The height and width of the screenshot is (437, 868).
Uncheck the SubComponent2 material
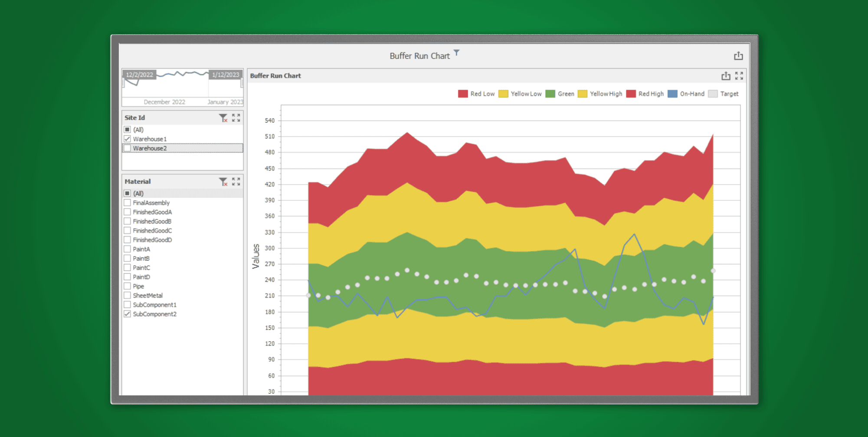[128, 314]
